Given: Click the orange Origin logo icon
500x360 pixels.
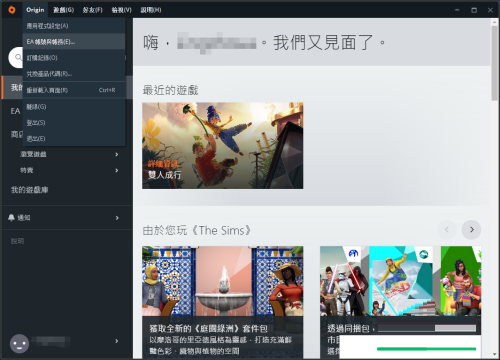Looking at the screenshot, I should coord(12,10).
